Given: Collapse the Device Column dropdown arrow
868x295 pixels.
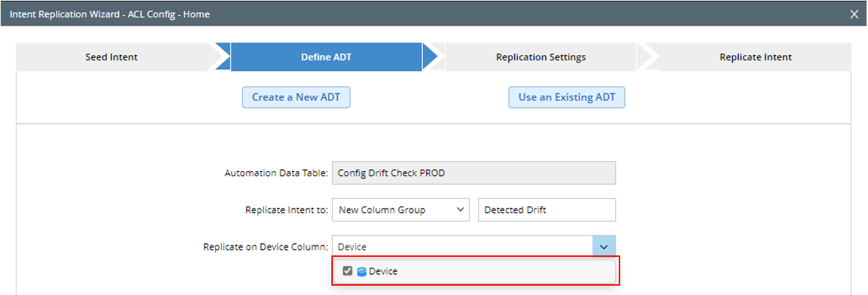Looking at the screenshot, I should (604, 247).
